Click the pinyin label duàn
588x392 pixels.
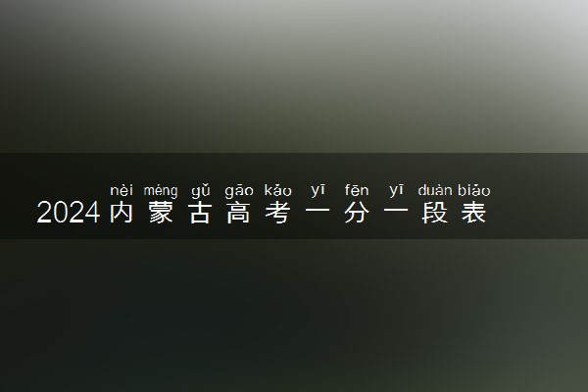click(x=434, y=190)
